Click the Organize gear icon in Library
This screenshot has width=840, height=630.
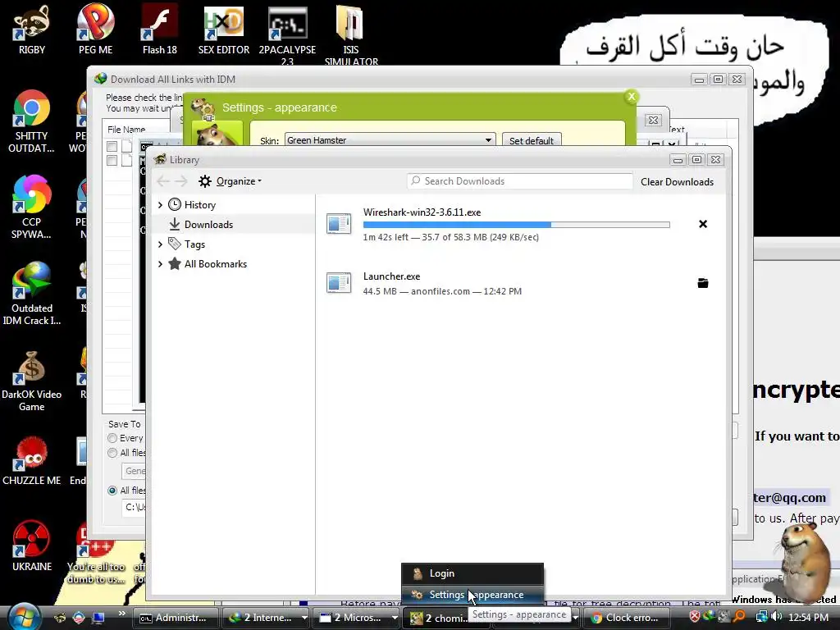point(204,181)
